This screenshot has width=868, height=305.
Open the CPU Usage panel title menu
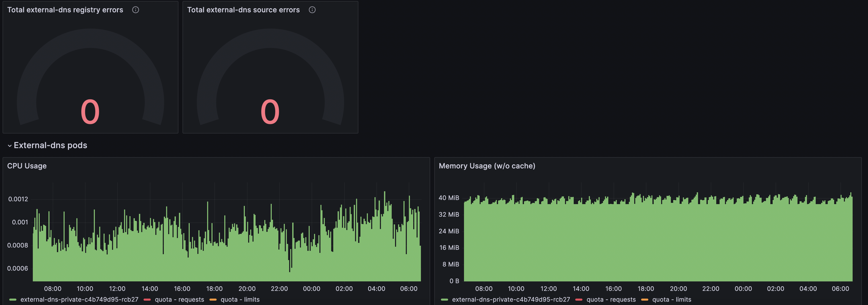point(27,166)
